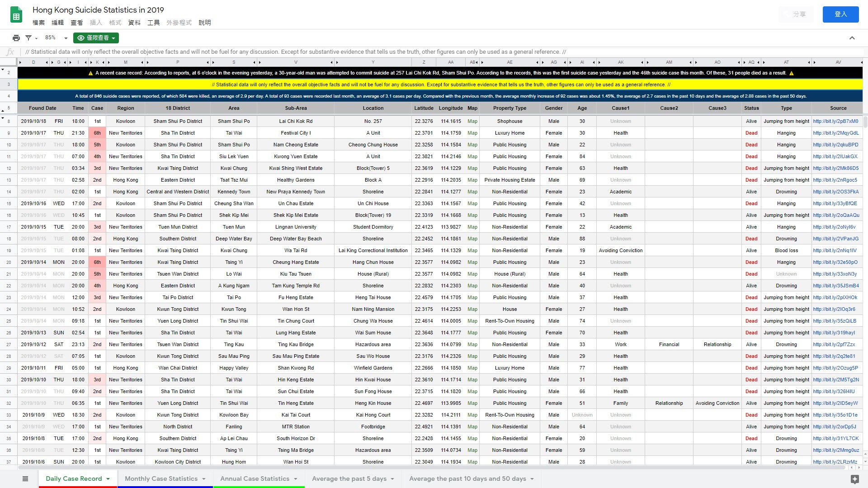Screen dimensions: 868x488
Task: Open the filter views dropdown arrow
Action: pos(36,38)
